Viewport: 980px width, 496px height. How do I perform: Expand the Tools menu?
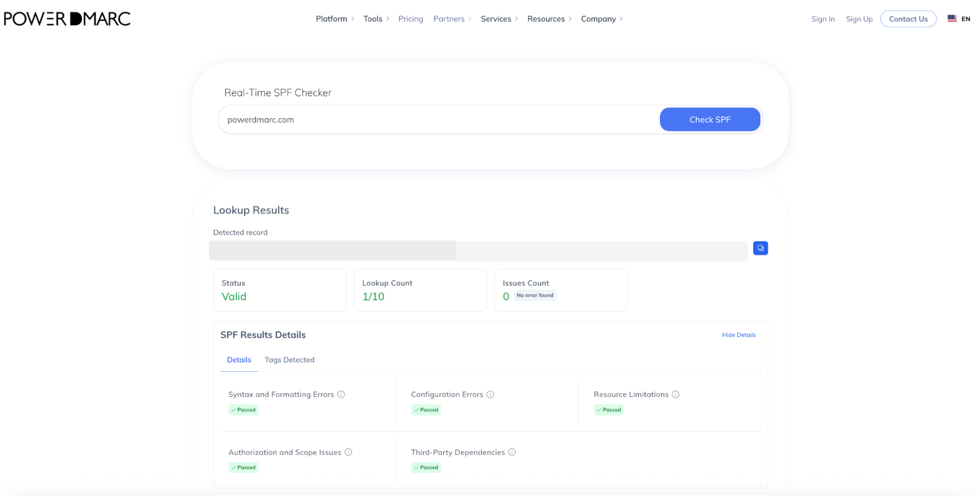(376, 19)
